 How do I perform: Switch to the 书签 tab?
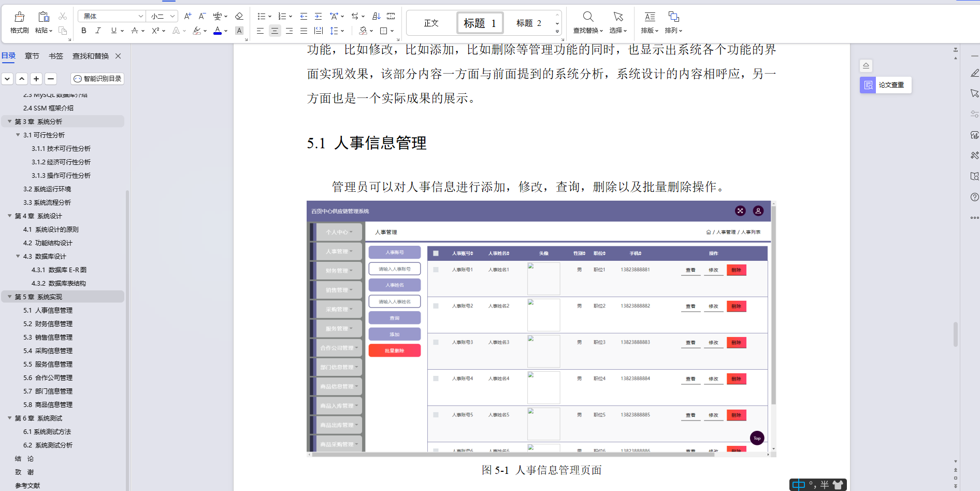(x=55, y=56)
